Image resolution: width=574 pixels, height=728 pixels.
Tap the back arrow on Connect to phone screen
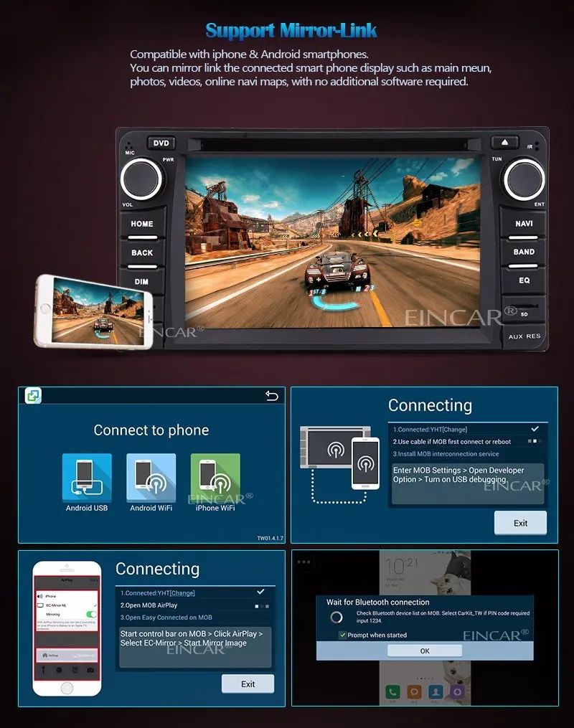[271, 395]
